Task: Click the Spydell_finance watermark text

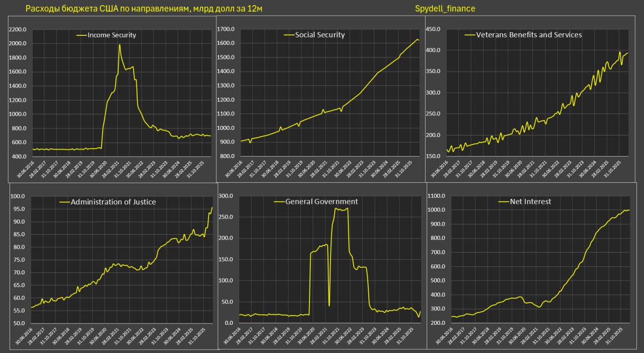Action: tap(445, 9)
